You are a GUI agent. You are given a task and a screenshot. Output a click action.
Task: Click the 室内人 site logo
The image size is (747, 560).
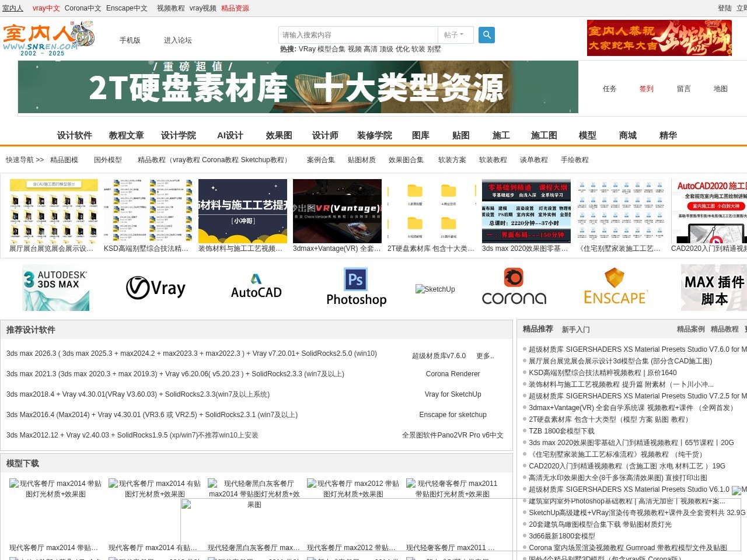(48, 38)
